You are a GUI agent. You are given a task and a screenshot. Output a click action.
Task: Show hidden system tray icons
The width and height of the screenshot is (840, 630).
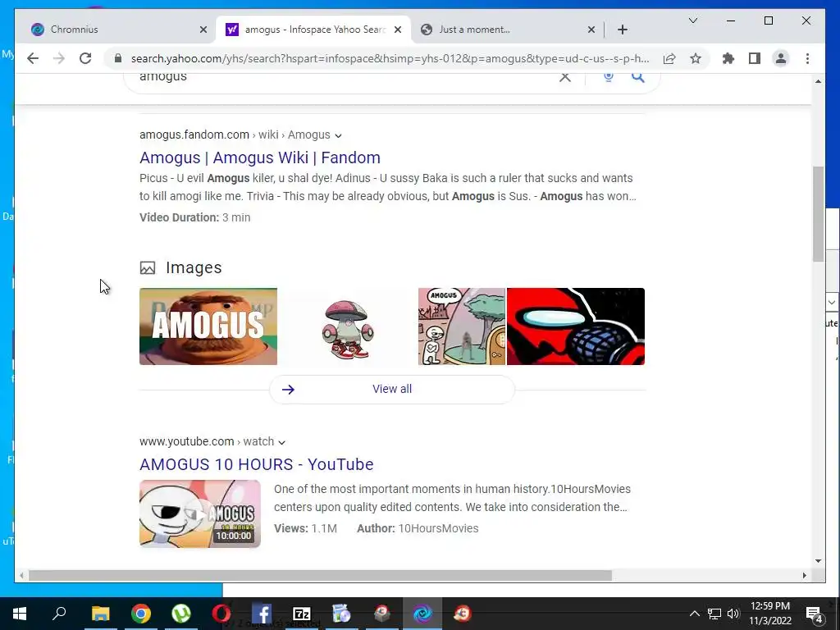[x=694, y=614]
